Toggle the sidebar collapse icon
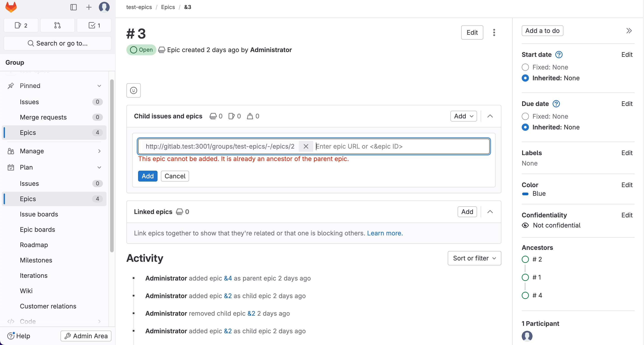644x345 pixels. [x=73, y=7]
